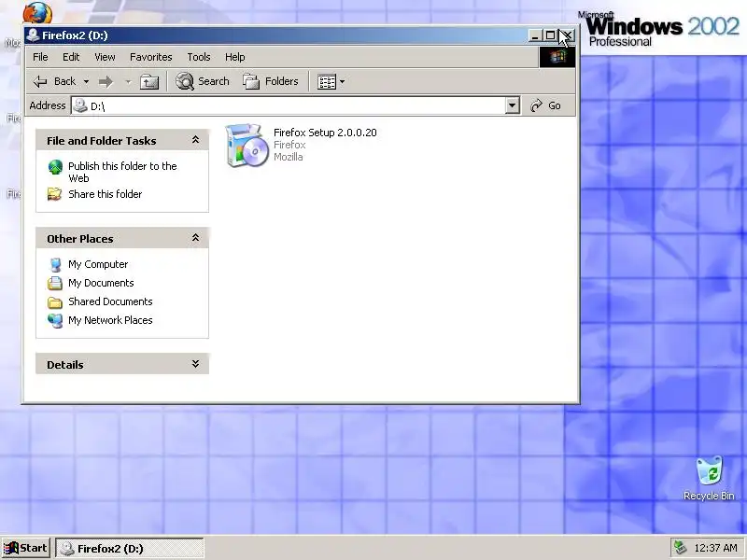Click the Go button

pyautogui.click(x=545, y=105)
